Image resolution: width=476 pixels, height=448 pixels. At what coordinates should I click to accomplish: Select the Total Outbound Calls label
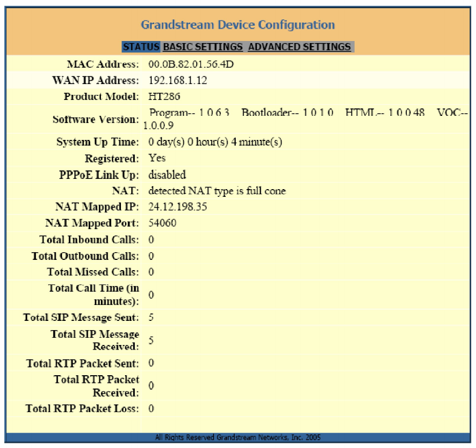tap(85, 256)
